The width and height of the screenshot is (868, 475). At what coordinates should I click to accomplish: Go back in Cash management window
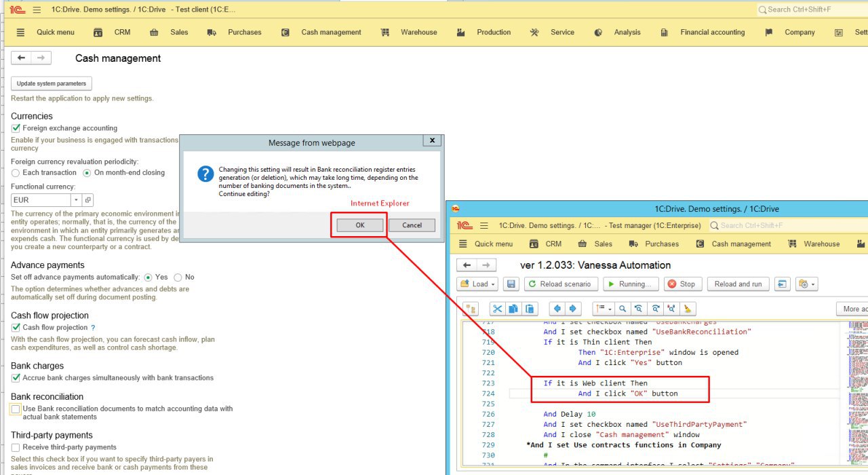[x=21, y=58]
